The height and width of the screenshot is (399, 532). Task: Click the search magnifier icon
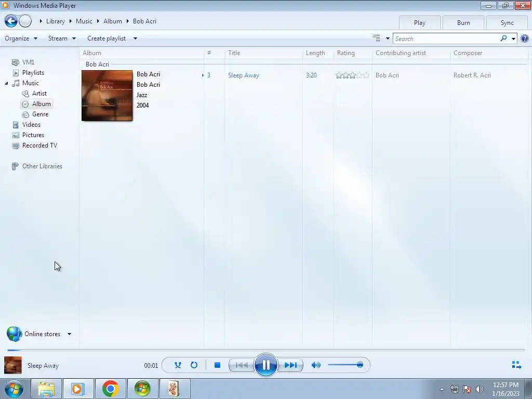coord(503,38)
